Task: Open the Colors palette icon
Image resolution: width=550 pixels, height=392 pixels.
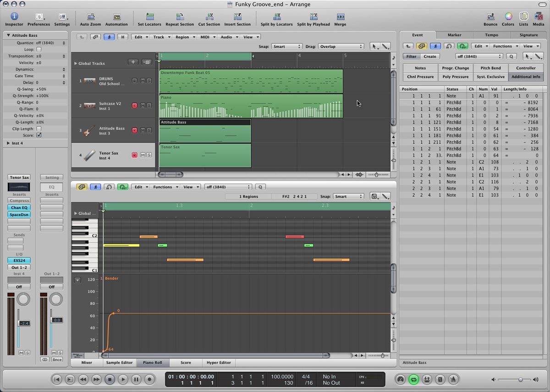Action: tap(508, 17)
